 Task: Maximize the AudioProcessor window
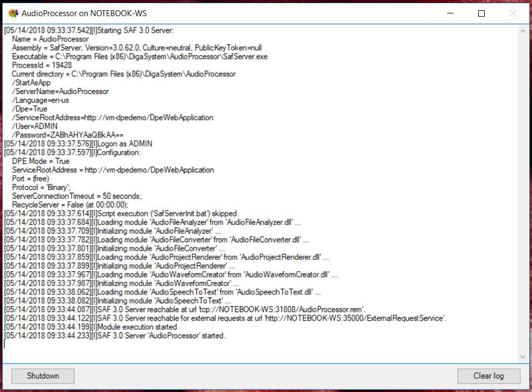[481, 13]
